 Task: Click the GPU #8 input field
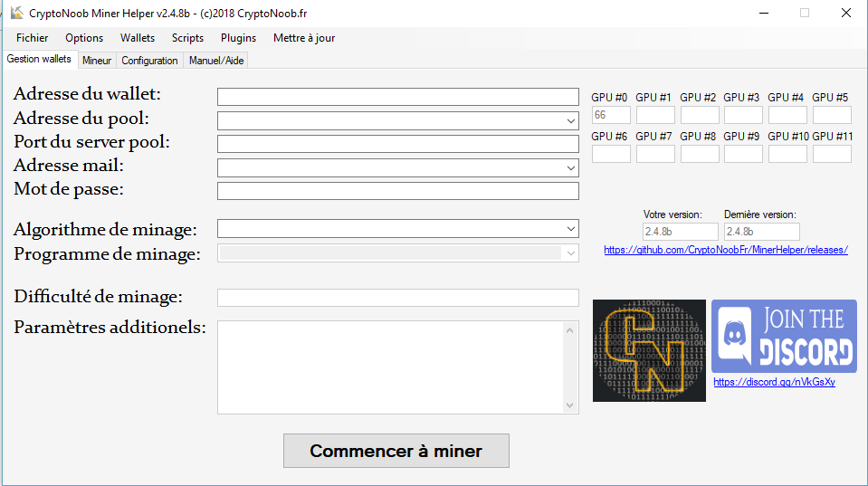tap(700, 154)
